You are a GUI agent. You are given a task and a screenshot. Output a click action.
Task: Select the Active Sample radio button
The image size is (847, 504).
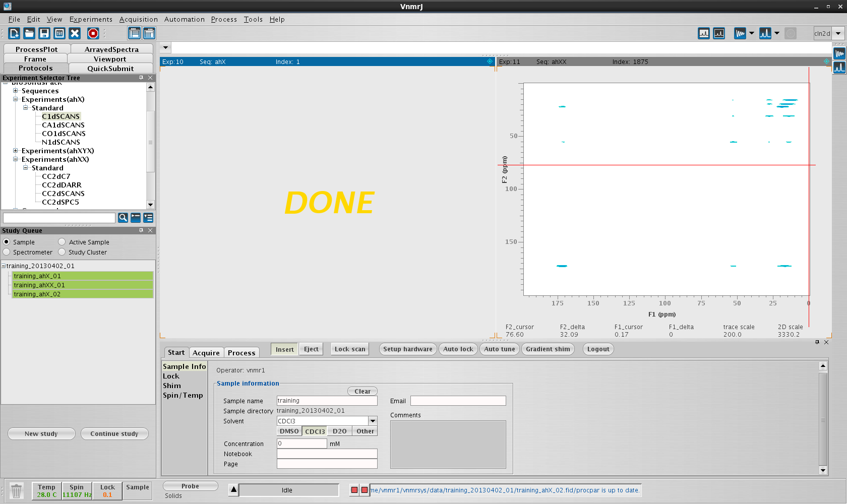click(62, 242)
